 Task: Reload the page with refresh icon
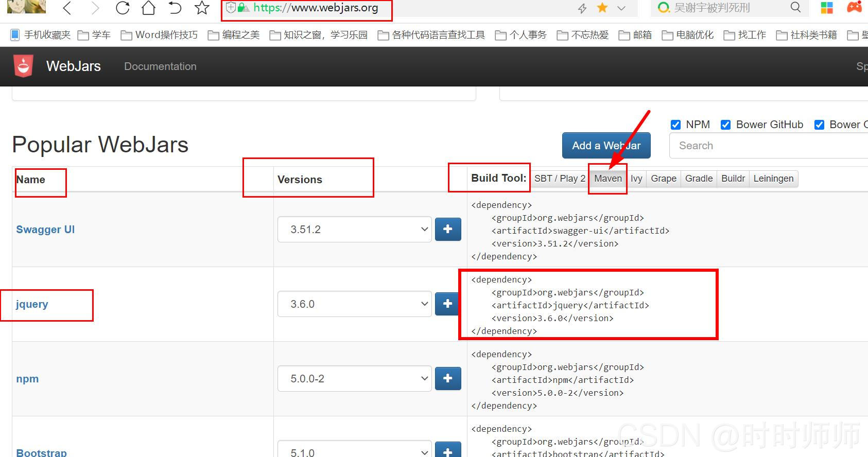pyautogui.click(x=123, y=8)
